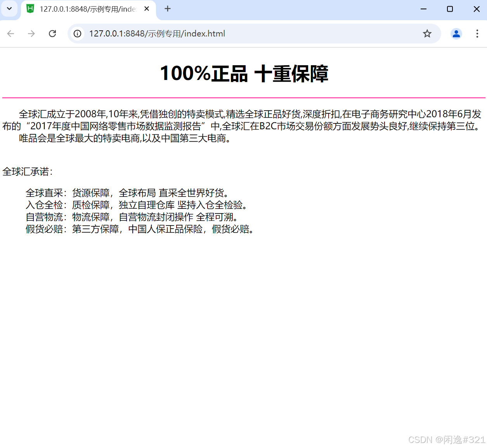
Task: Minimize the browser window
Action: (x=423, y=9)
